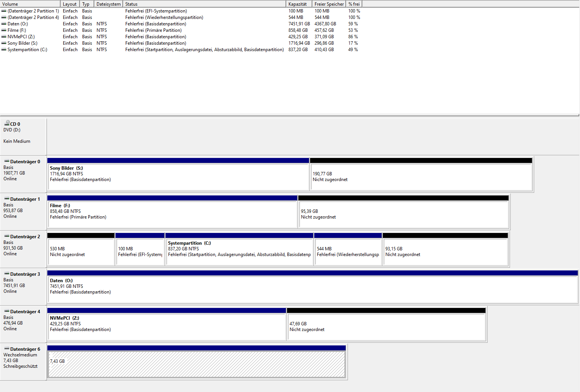Select the Sony Bilder (S:) partition block
This screenshot has width=580, height=392.
(x=178, y=174)
